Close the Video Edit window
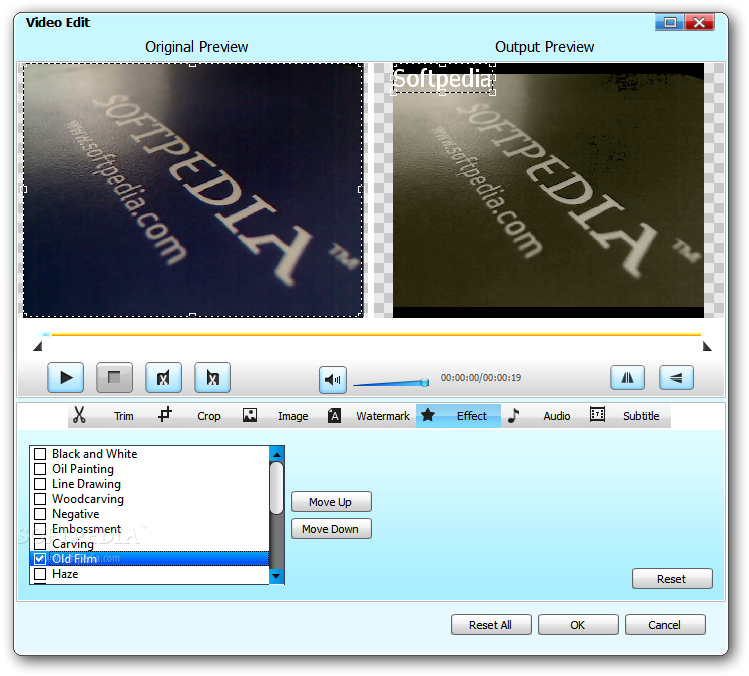The image size is (749, 676). click(x=699, y=22)
